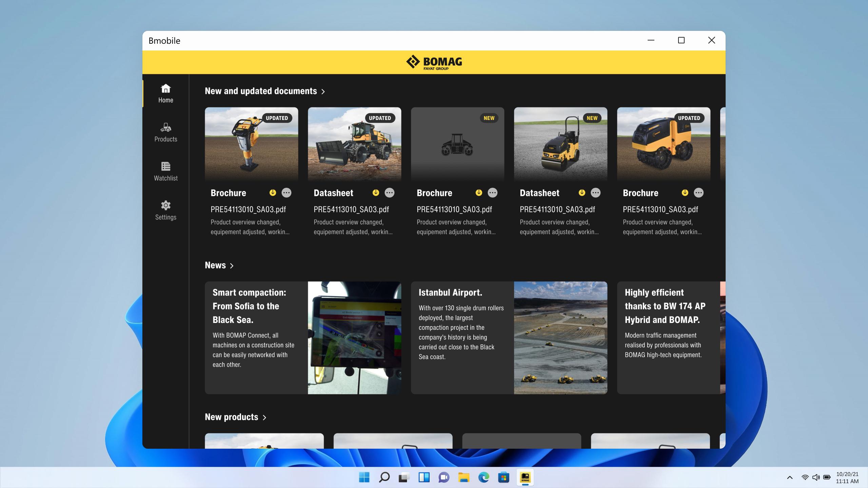
Task: Expand the New products section chevron
Action: 264,418
